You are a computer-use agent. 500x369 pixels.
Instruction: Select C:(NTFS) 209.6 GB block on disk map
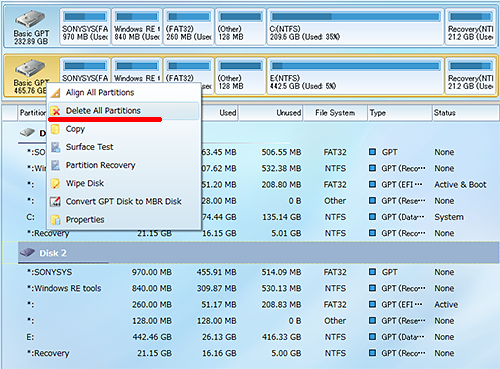click(x=356, y=27)
